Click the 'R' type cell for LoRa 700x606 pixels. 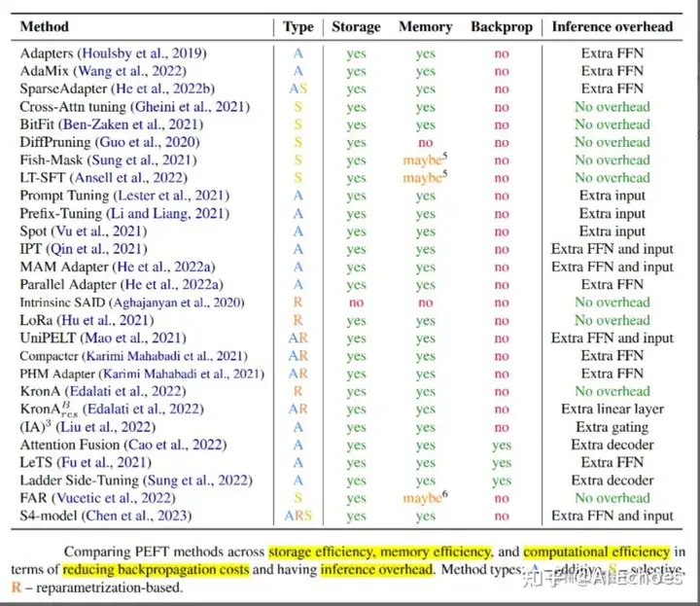298,320
